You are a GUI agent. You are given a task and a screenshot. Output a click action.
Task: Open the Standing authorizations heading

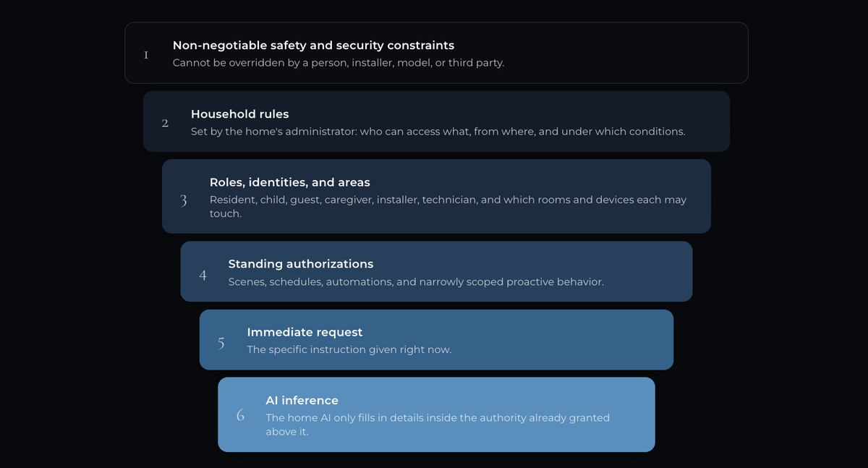tap(301, 264)
